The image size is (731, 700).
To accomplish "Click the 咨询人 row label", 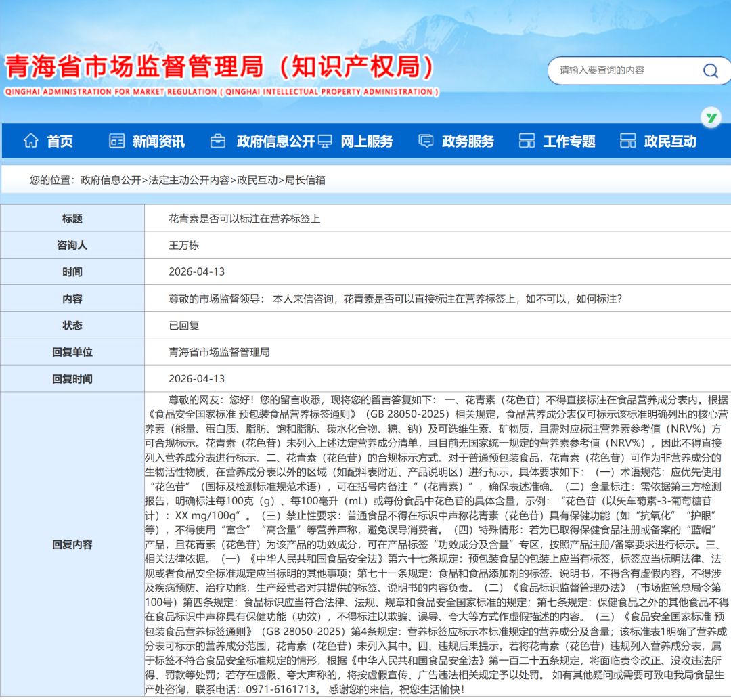I will pyautogui.click(x=72, y=245).
